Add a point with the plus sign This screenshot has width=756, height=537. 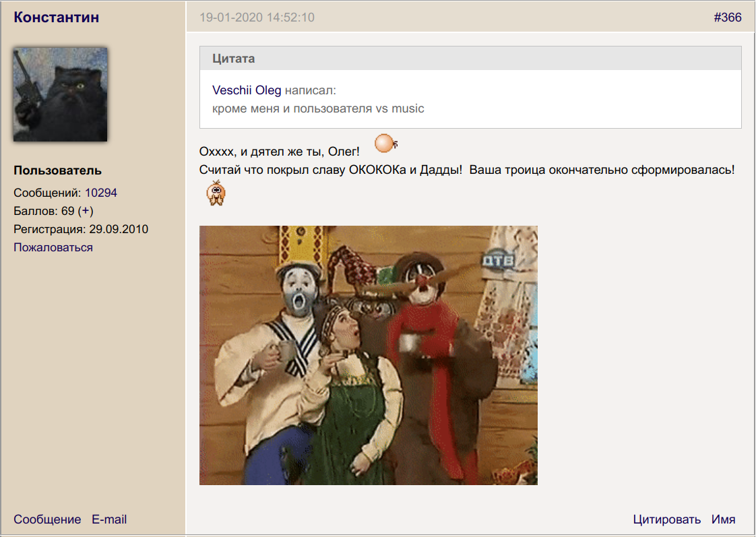[x=86, y=211]
